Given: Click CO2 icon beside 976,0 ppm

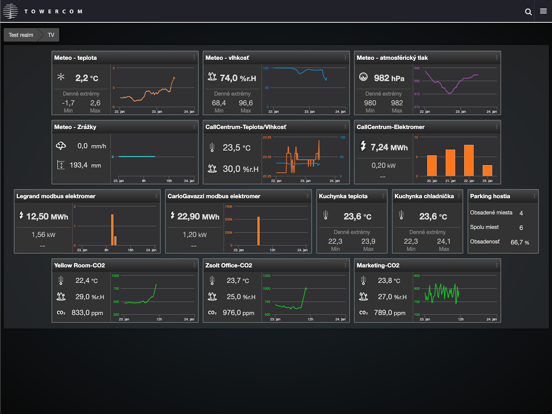Looking at the screenshot, I should (x=212, y=313).
